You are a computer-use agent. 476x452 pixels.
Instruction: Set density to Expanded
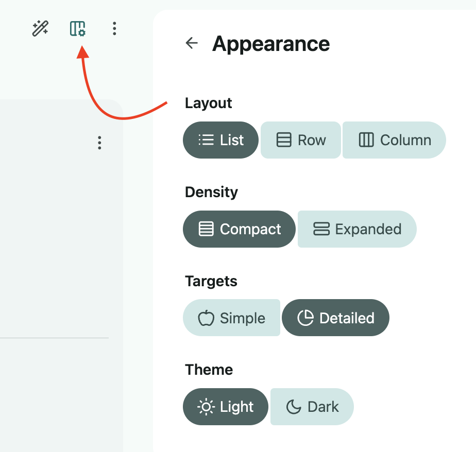coord(357,229)
